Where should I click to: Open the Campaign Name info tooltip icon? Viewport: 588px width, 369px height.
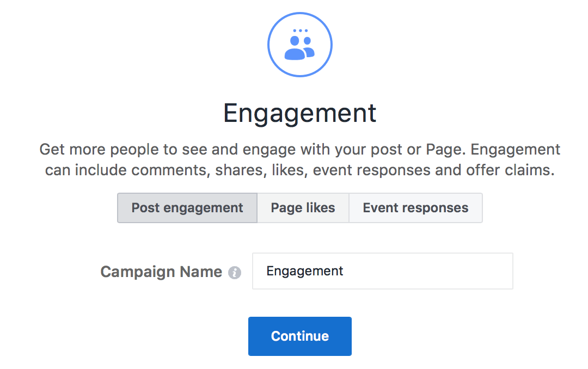coord(235,273)
